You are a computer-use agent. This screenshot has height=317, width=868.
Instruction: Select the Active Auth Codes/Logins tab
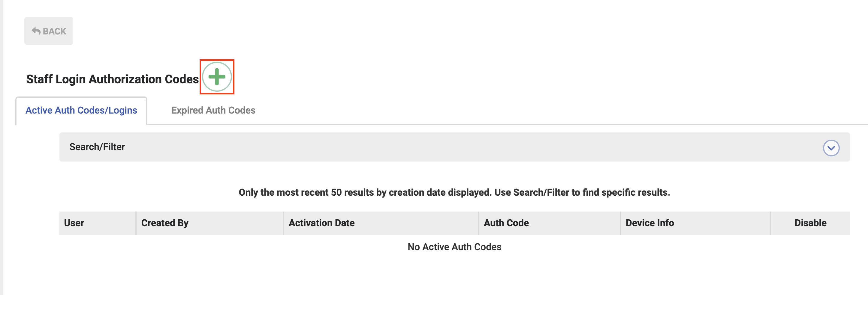pos(81,110)
